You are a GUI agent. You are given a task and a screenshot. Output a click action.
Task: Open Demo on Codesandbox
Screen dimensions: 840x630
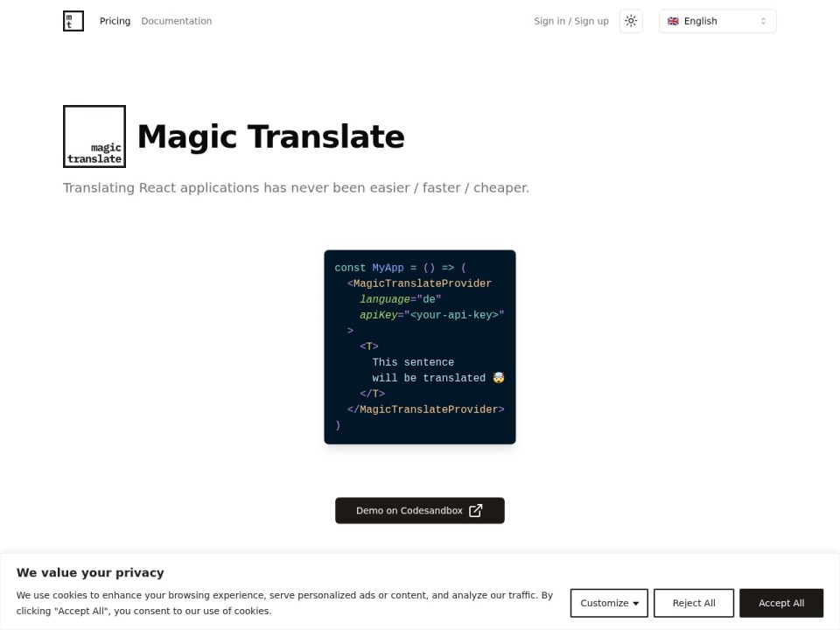(419, 510)
